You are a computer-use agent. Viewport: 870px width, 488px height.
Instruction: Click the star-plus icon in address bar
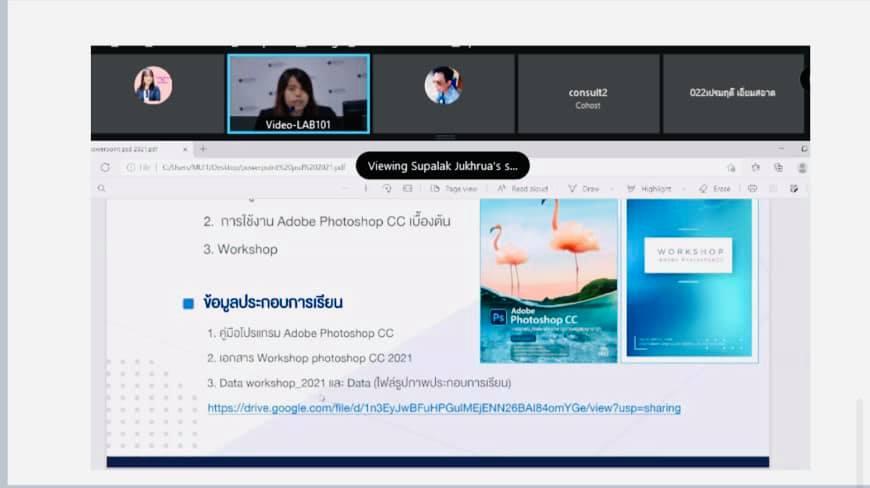pyautogui.click(x=731, y=167)
